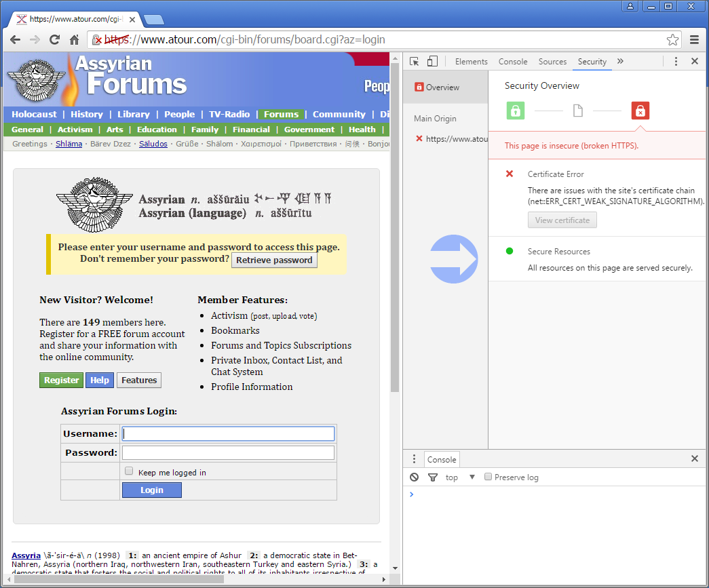Open the DevTools three-dot customize menu
This screenshot has height=588, width=709.
tap(676, 62)
